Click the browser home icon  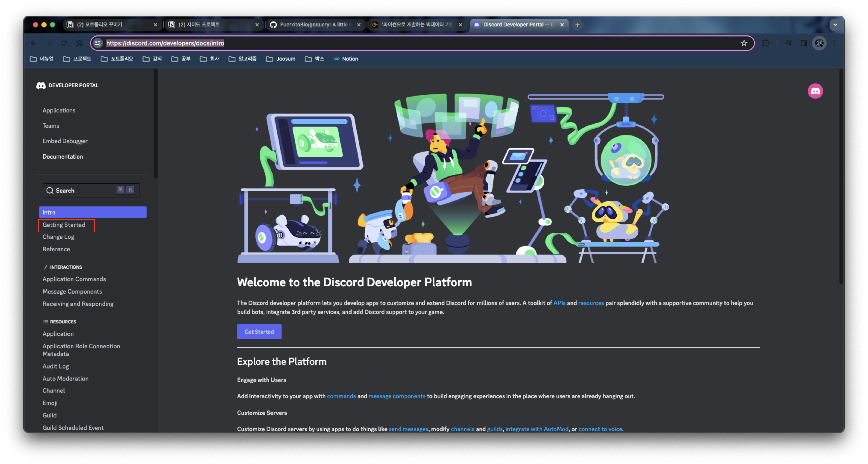(x=79, y=43)
